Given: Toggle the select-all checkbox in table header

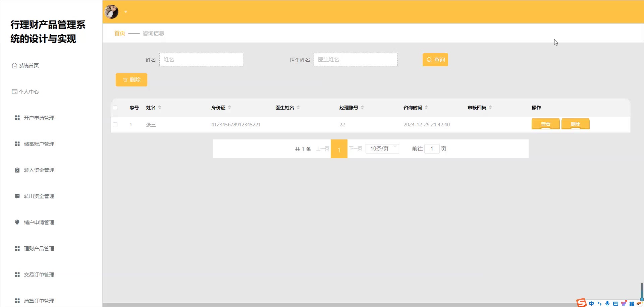Looking at the screenshot, I should tap(115, 108).
